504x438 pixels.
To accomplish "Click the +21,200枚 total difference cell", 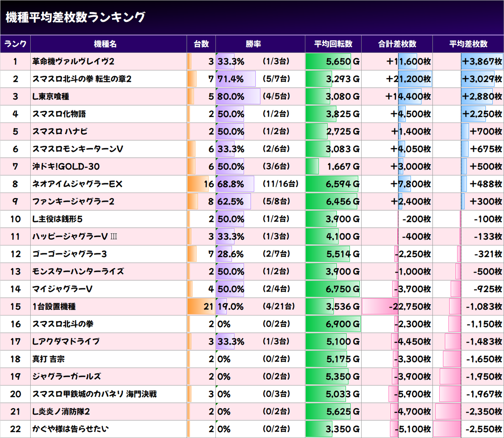I will 397,79.
